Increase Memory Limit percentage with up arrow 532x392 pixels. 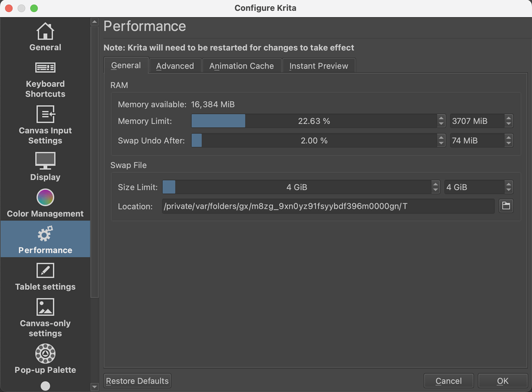441,118
